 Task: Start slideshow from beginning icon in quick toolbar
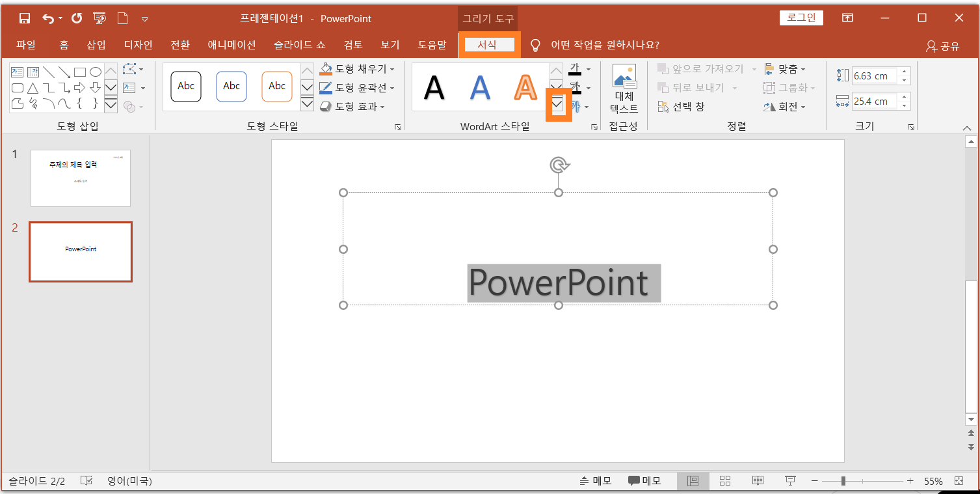[x=99, y=18]
